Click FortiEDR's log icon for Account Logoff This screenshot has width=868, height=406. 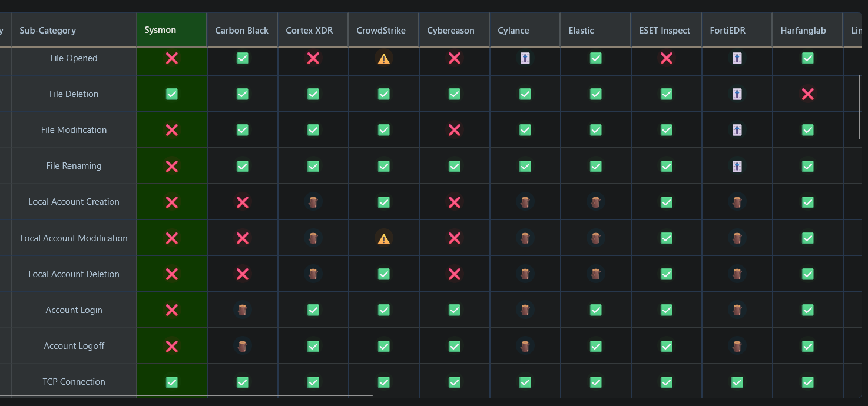click(737, 347)
